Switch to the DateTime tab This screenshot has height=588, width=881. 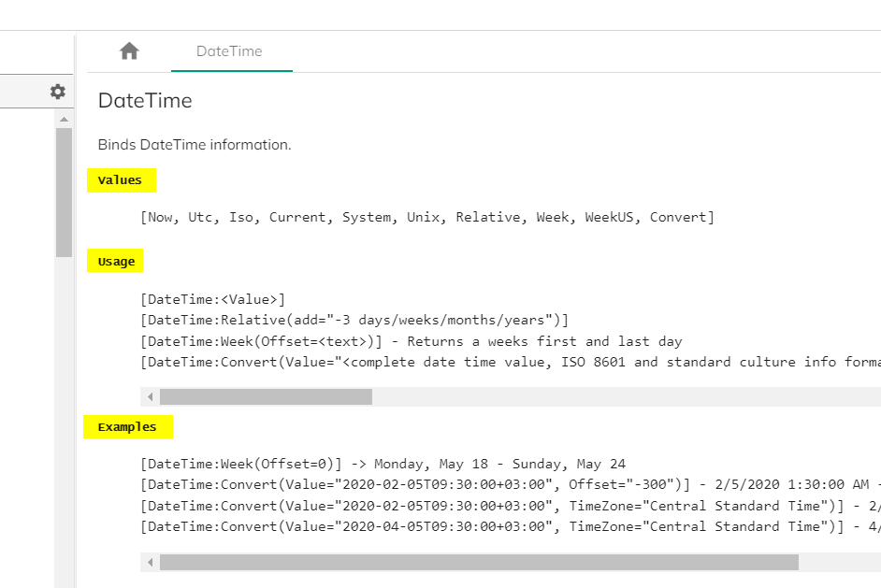[x=229, y=51]
